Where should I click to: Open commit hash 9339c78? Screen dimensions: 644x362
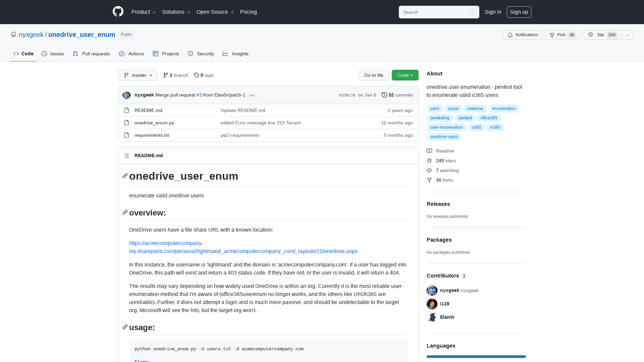click(x=347, y=95)
